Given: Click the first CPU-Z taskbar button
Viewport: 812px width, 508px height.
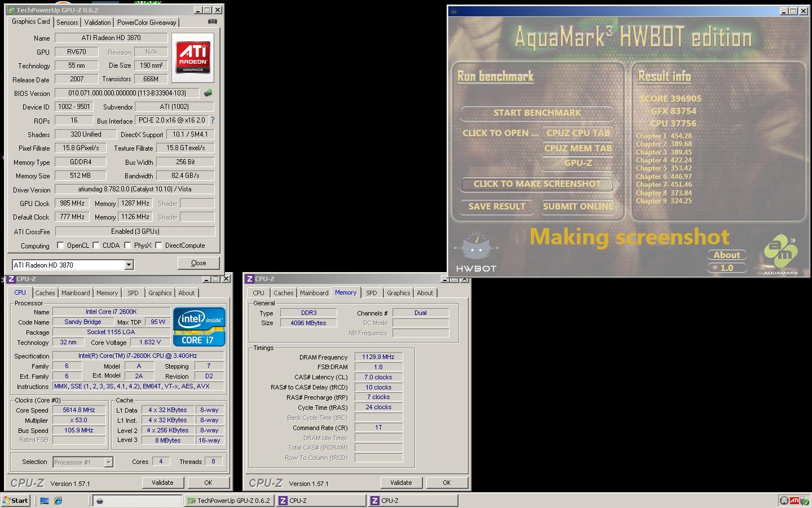Looking at the screenshot, I should (x=321, y=501).
